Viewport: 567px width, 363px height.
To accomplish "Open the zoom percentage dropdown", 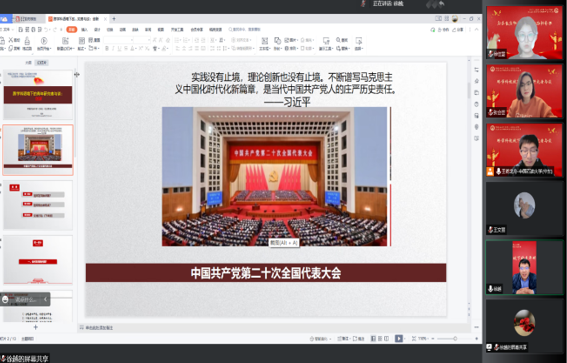I will 422,339.
